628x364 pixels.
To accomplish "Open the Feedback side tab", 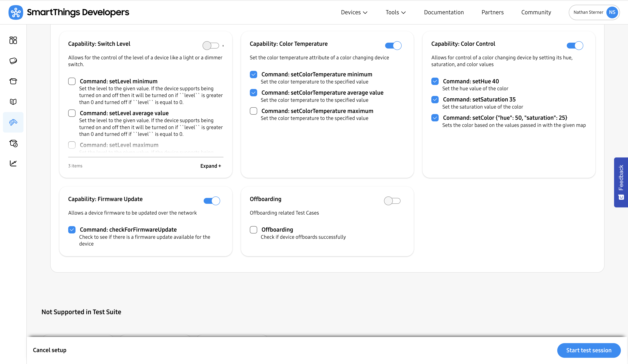I will pyautogui.click(x=621, y=182).
